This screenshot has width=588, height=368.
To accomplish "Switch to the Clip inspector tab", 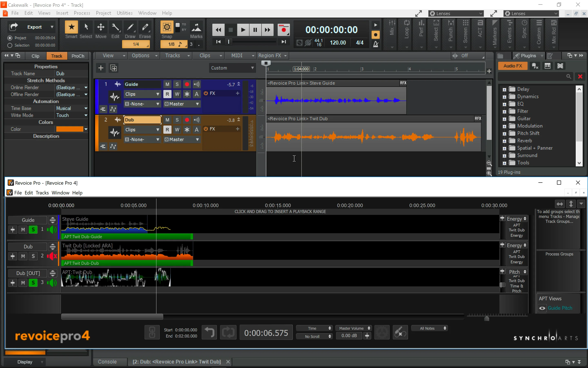I will click(35, 56).
